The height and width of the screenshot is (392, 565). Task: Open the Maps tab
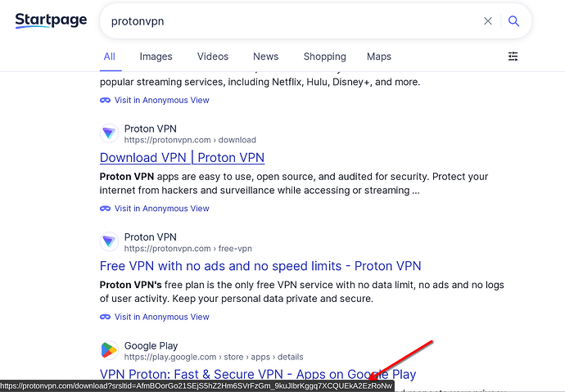pos(378,56)
